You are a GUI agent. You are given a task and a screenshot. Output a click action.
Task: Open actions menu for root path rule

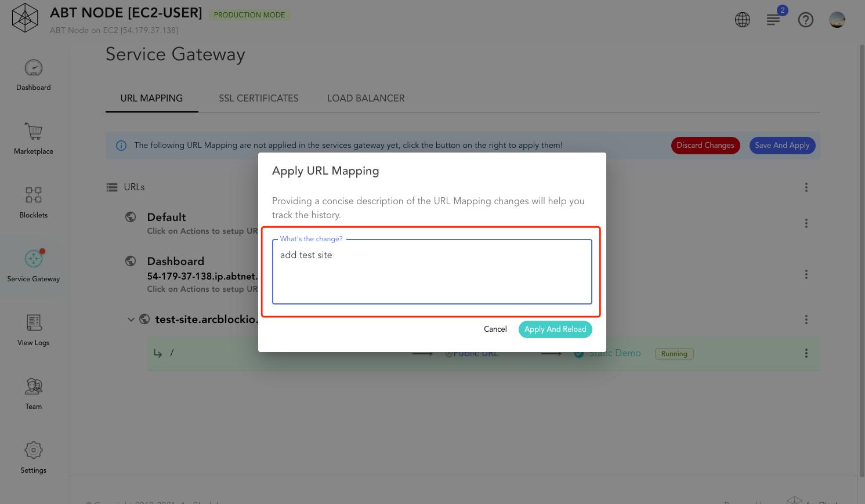806,353
